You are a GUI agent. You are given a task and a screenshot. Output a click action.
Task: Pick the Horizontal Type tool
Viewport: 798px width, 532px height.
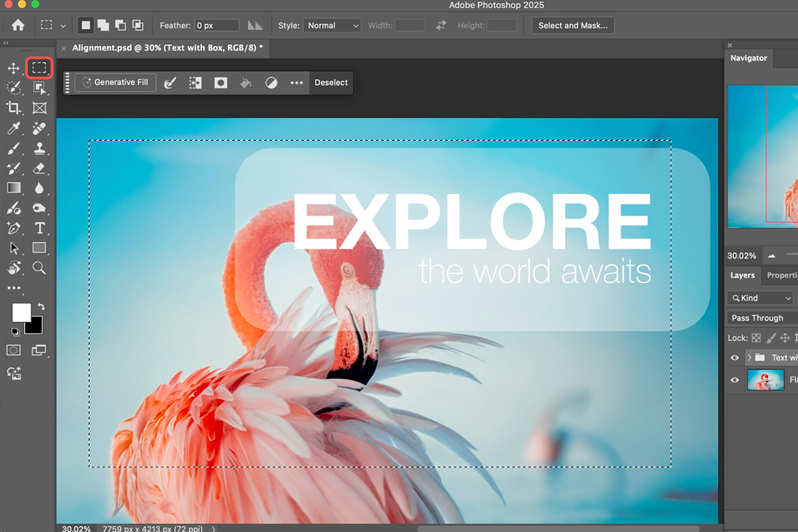[39, 228]
